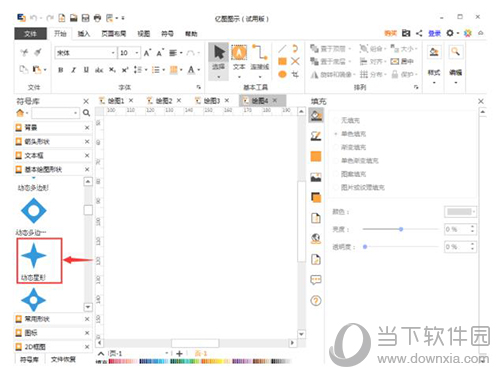Expand the bullet list dropdown
500x377 pixels.
(163, 70)
